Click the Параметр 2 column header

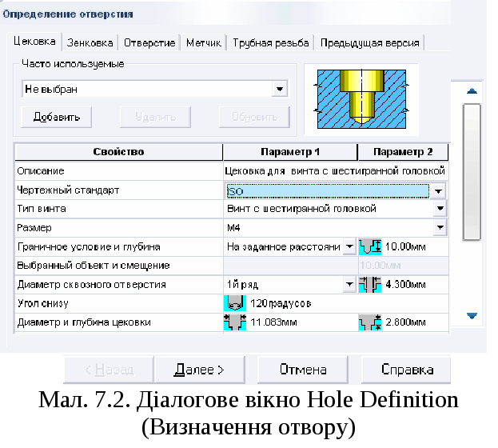(x=403, y=152)
